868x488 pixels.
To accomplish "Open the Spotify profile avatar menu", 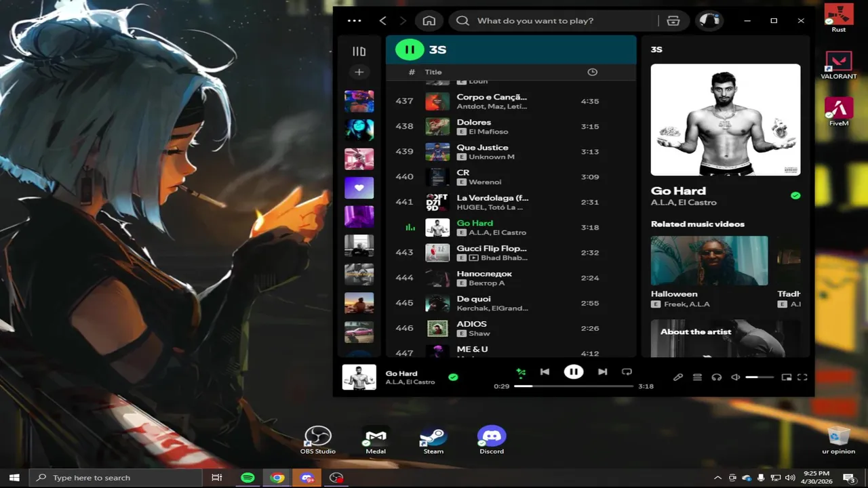I will pos(709,21).
